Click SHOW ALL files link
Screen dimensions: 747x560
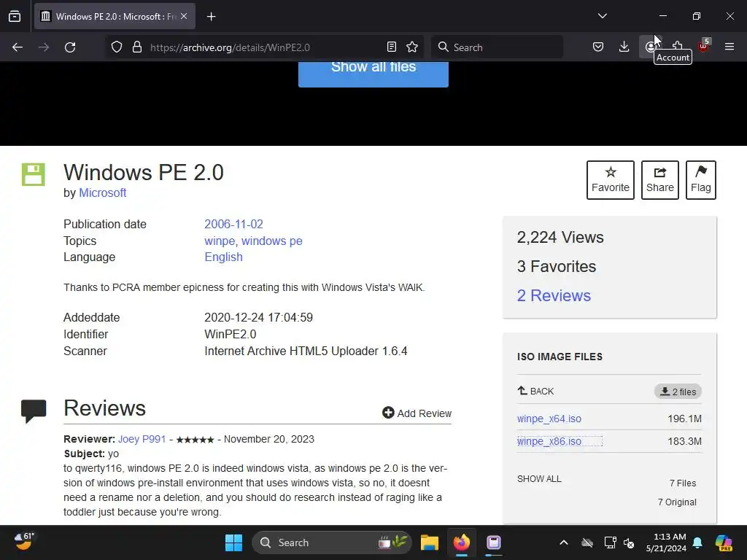coord(539,478)
